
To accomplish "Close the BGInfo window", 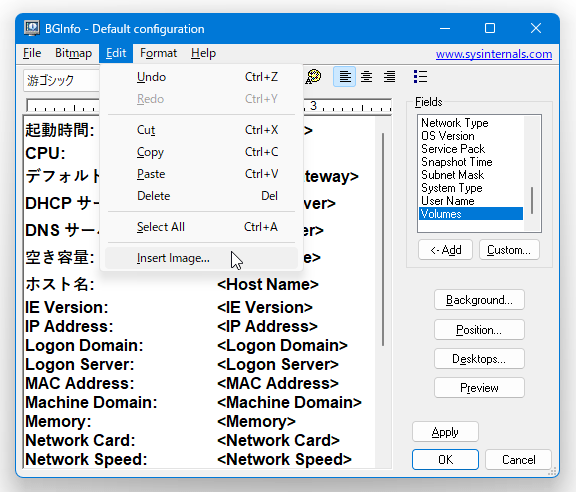I will [536, 28].
